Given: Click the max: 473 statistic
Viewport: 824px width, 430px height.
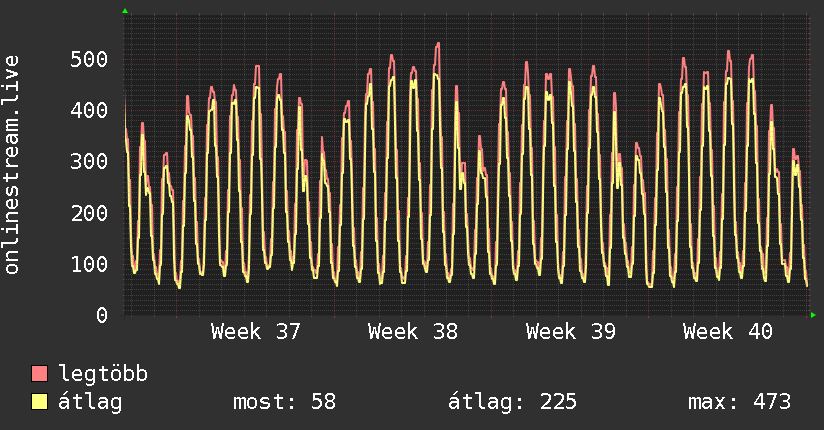Looking at the screenshot, I should click(x=739, y=402).
